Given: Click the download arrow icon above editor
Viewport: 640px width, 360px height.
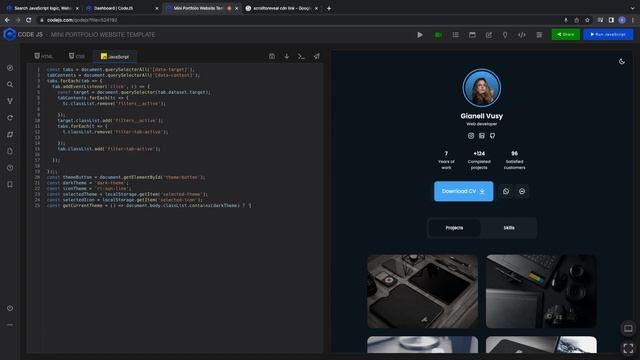Looking at the screenshot, I should [287, 56].
